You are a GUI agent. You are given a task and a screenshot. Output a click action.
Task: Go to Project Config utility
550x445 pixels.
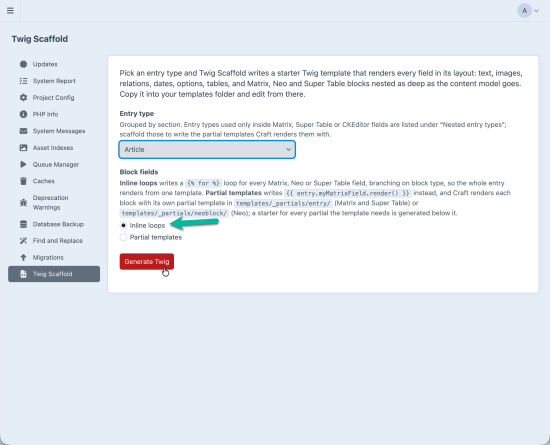point(53,97)
